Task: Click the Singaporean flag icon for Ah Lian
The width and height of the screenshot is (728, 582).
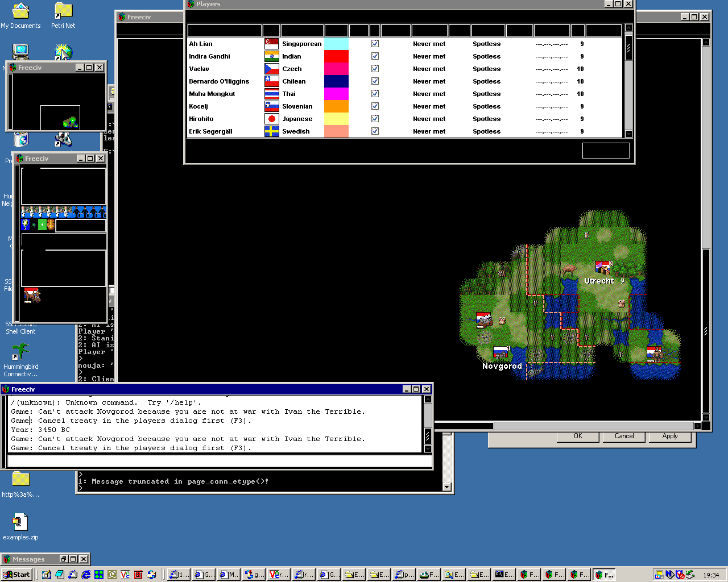Action: pos(271,44)
